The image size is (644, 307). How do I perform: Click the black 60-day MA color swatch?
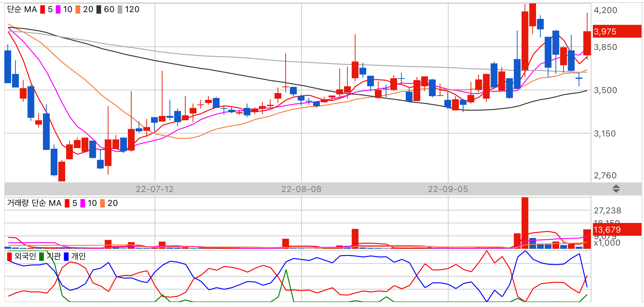pos(99,10)
